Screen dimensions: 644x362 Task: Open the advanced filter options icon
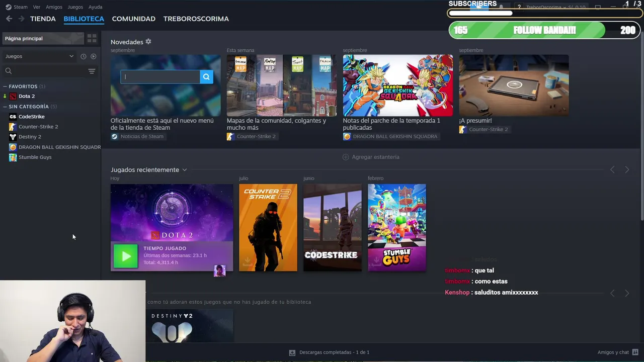(92, 71)
